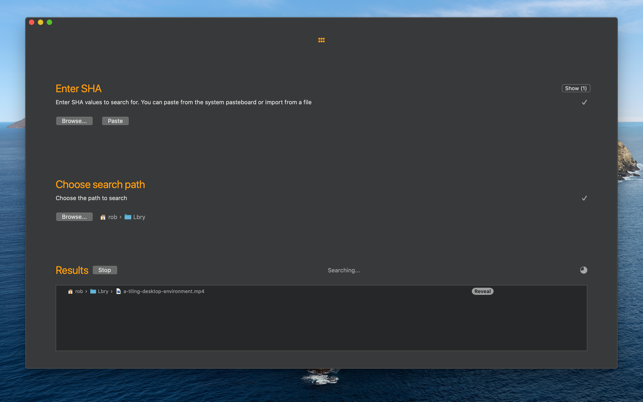Paste SHA values from pasteboard
The image size is (643, 402).
coord(115,121)
